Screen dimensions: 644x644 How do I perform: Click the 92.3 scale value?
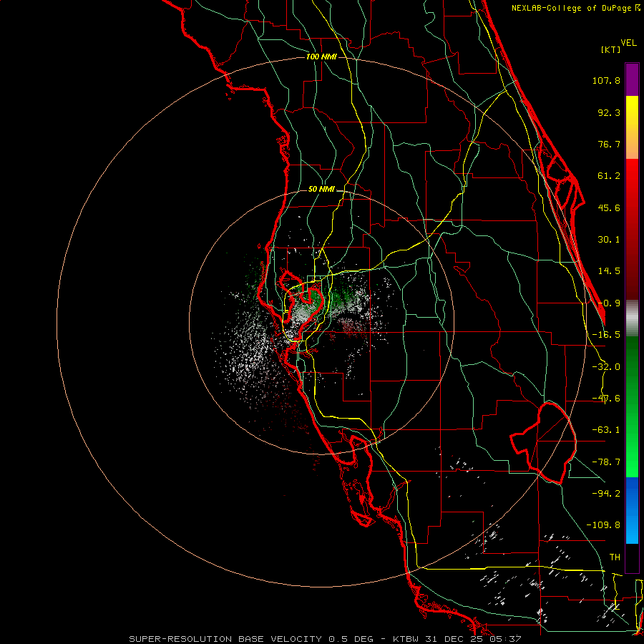click(x=609, y=112)
